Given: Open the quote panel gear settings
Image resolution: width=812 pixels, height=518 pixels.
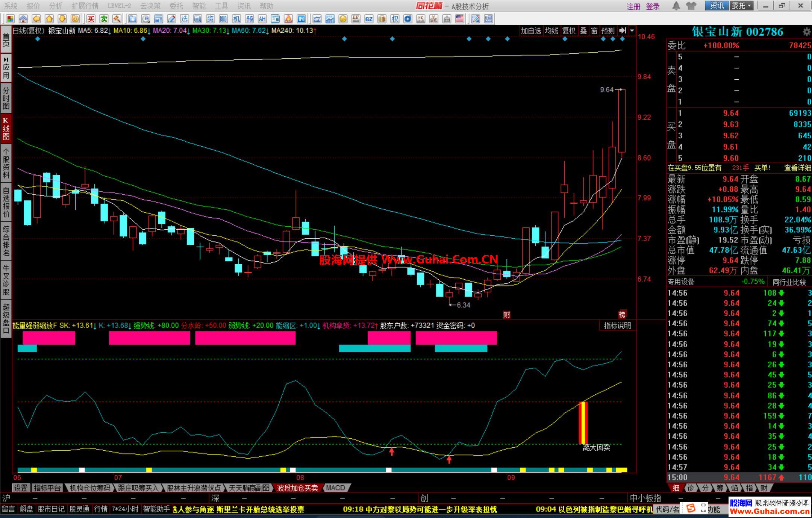Looking at the screenshot, I should point(806,32).
